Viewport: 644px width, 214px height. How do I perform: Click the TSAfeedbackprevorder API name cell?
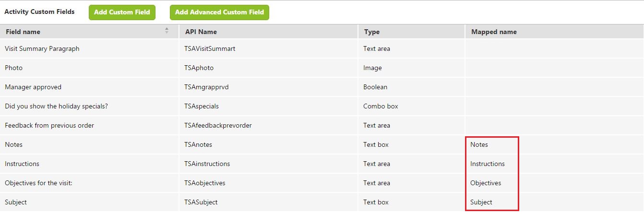268,125
